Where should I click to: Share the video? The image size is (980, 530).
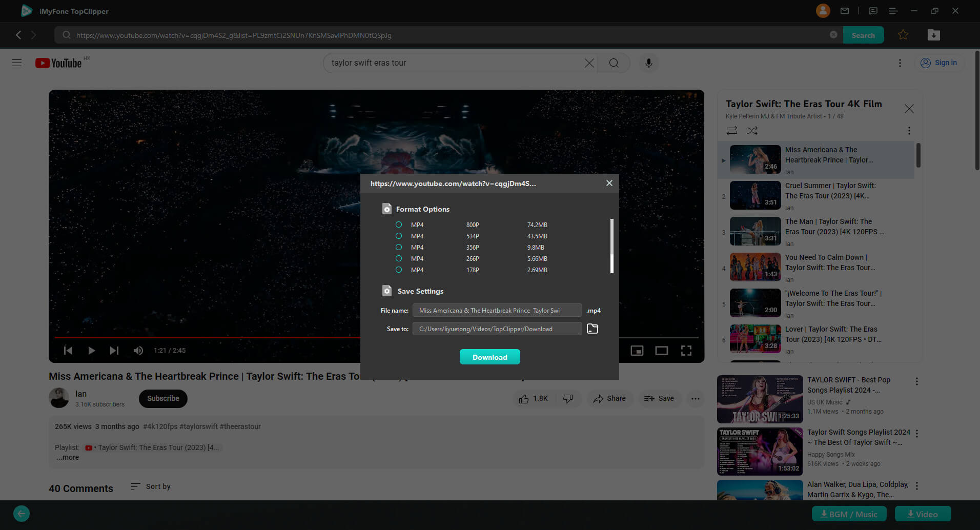point(609,399)
